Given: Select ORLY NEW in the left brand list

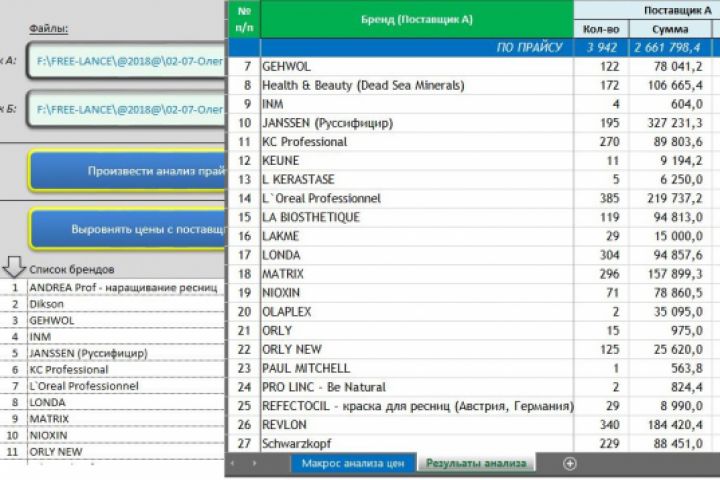Looking at the screenshot, I should (126, 452).
